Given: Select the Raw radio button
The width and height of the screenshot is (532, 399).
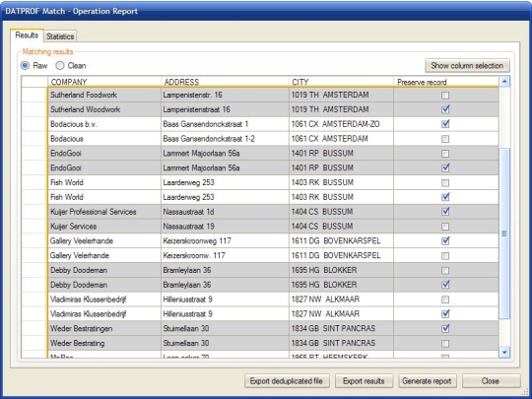Looking at the screenshot, I should pos(25,65).
